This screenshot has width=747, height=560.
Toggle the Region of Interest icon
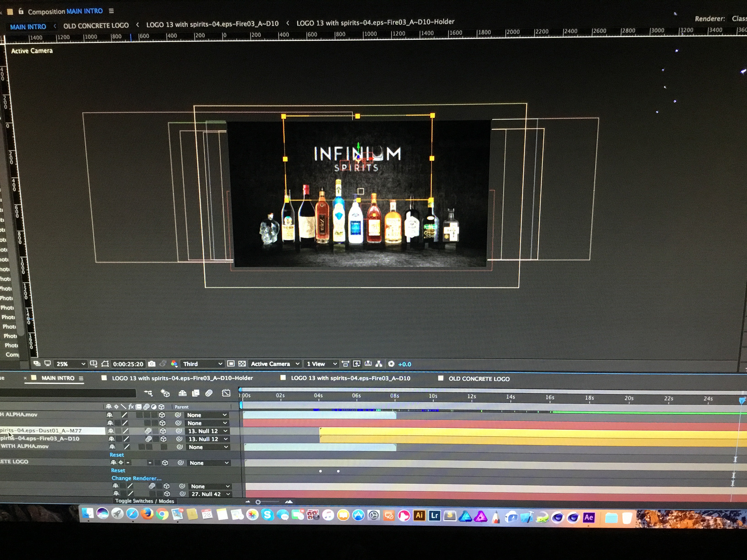tap(231, 364)
